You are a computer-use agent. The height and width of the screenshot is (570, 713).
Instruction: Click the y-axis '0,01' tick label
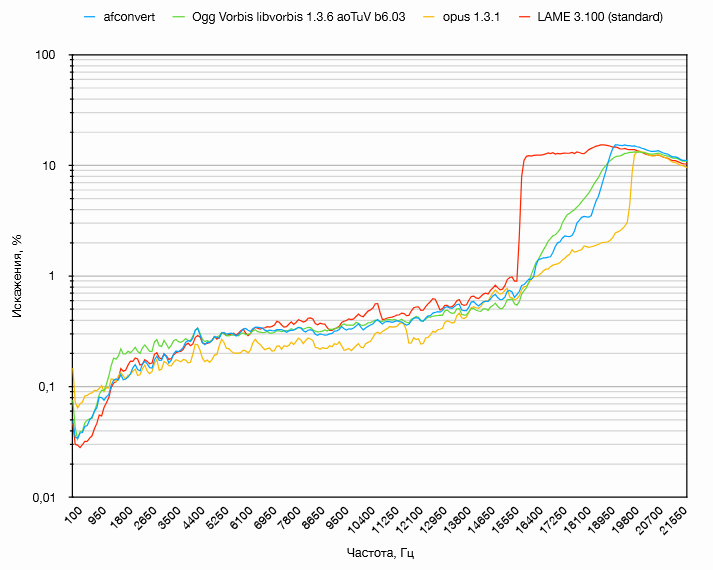[43, 498]
